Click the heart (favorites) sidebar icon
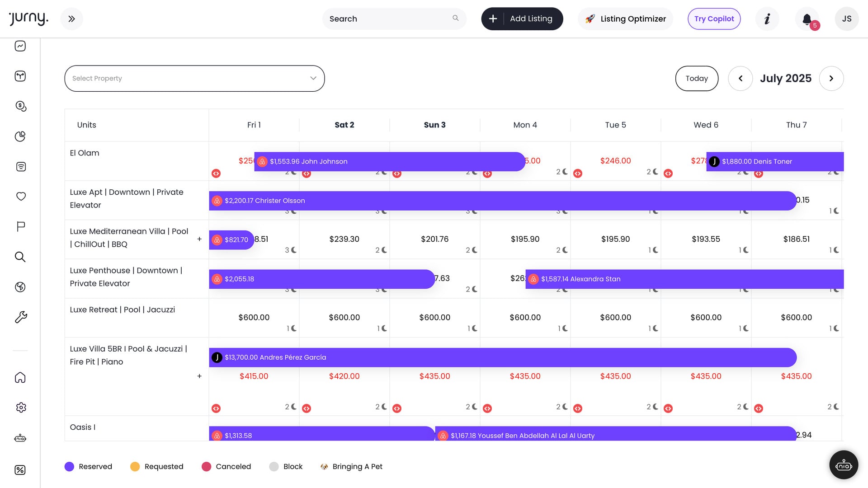 click(x=20, y=196)
